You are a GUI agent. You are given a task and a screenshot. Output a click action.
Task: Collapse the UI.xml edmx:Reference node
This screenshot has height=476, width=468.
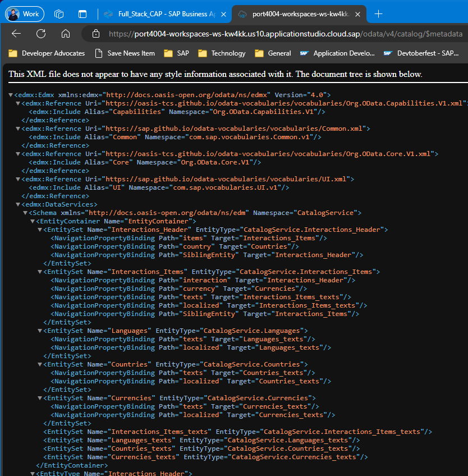18,179
